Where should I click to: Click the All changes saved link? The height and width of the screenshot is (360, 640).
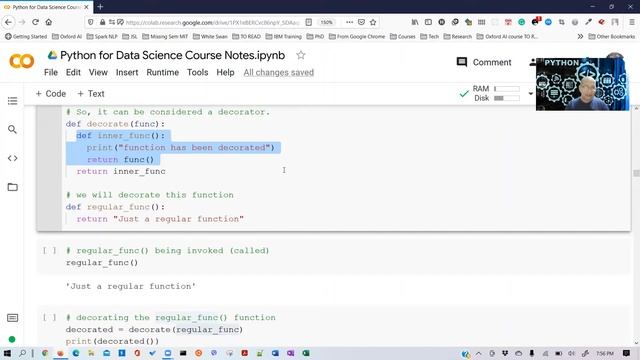pyautogui.click(x=279, y=72)
